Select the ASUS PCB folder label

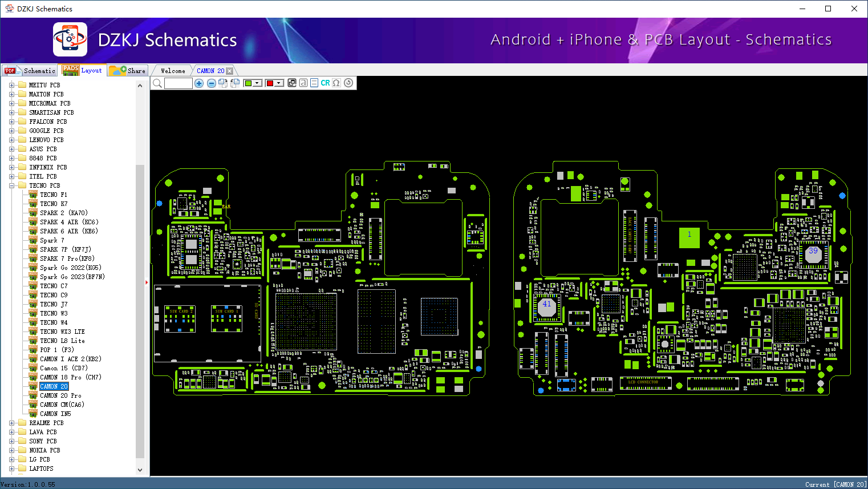click(43, 149)
